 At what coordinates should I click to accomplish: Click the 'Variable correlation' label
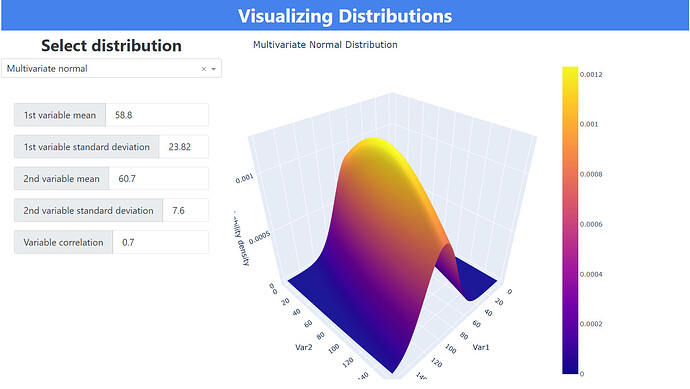[63, 242]
